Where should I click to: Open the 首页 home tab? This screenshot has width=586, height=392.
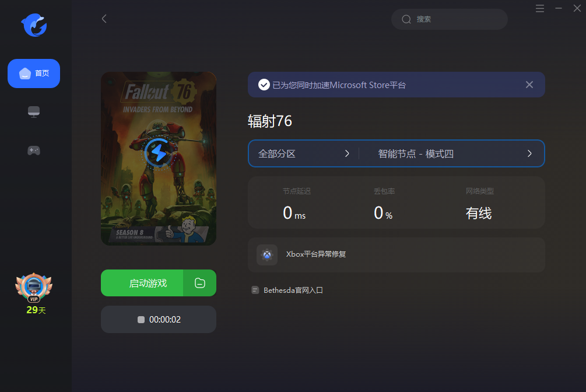point(34,73)
